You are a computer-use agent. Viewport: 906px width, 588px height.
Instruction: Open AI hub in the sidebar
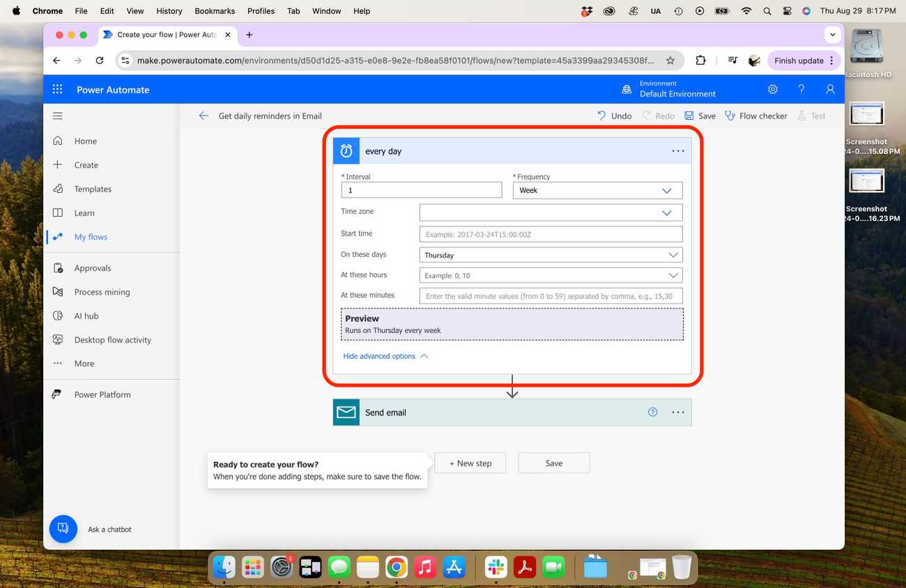point(86,316)
